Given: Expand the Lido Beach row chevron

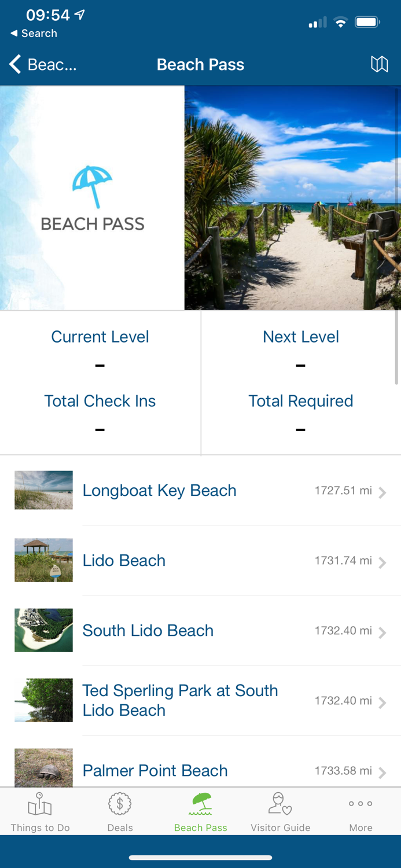Looking at the screenshot, I should tap(382, 562).
